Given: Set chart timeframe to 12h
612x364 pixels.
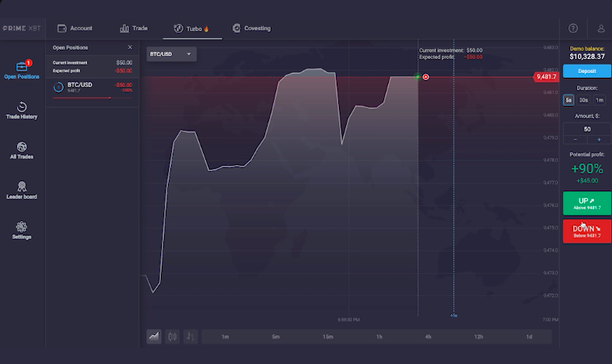Looking at the screenshot, I should click(478, 337).
